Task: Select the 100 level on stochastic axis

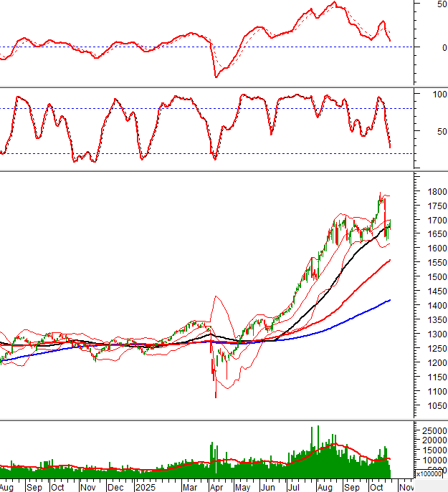Action: coord(432,95)
